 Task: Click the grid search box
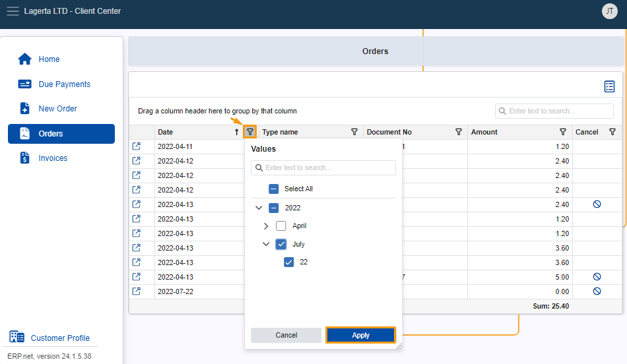point(554,111)
